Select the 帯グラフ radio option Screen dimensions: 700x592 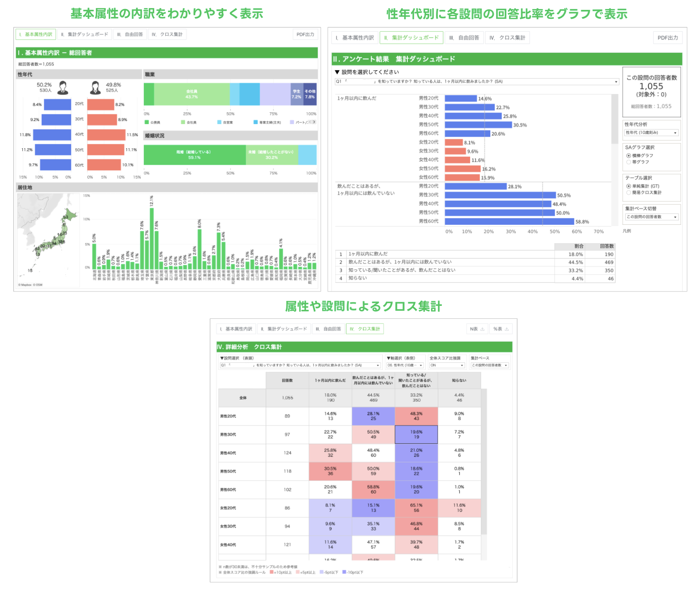[629, 162]
